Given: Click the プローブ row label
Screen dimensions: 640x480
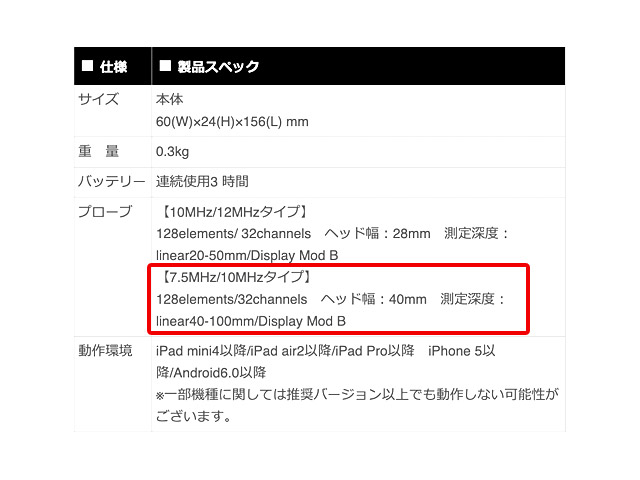Looking at the screenshot, I should tap(105, 211).
